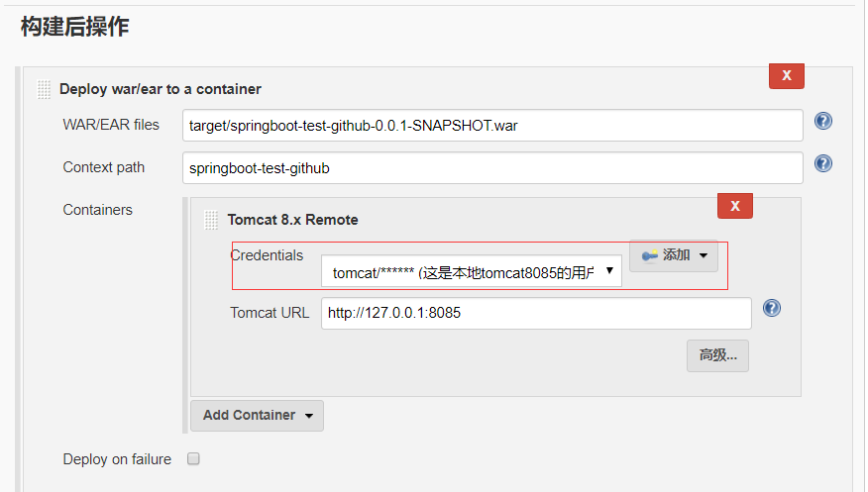Click the Context path input field
Image resolution: width=868 pixels, height=492 pixels.
click(491, 168)
